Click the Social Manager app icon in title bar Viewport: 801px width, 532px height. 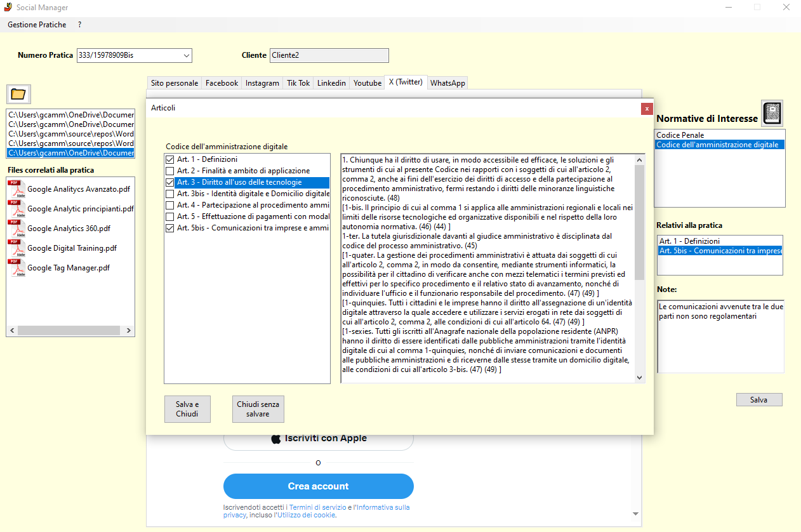tap(8, 7)
